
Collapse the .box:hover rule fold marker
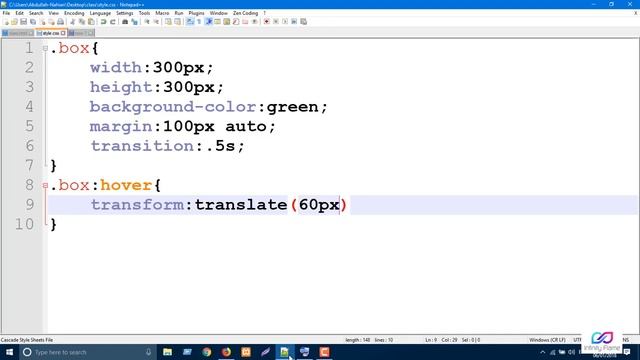[45, 185]
